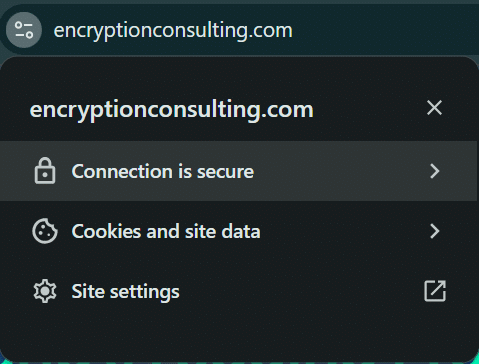Select the encryptionconsulting.com address bar text
Viewport: 479px width, 364px height.
pyautogui.click(x=173, y=31)
